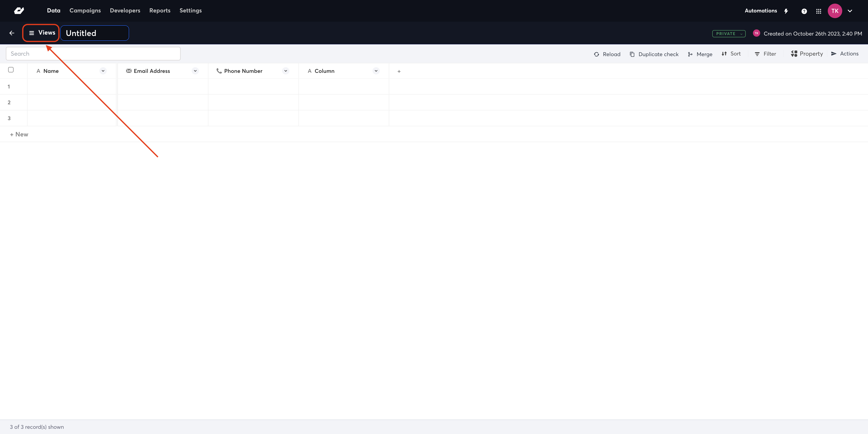Image resolution: width=868 pixels, height=434 pixels.
Task: Click the small TK creator avatar
Action: [757, 33]
